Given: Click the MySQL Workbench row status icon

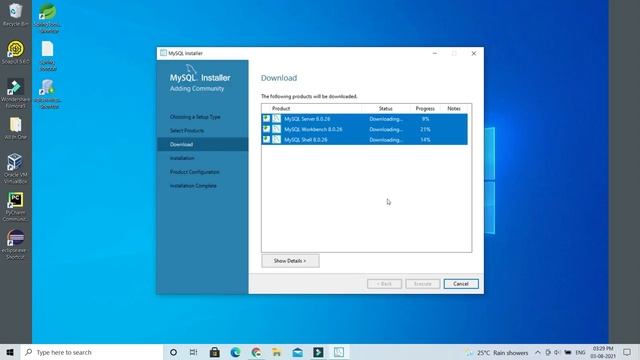Looking at the screenshot, I should click(x=267, y=129).
